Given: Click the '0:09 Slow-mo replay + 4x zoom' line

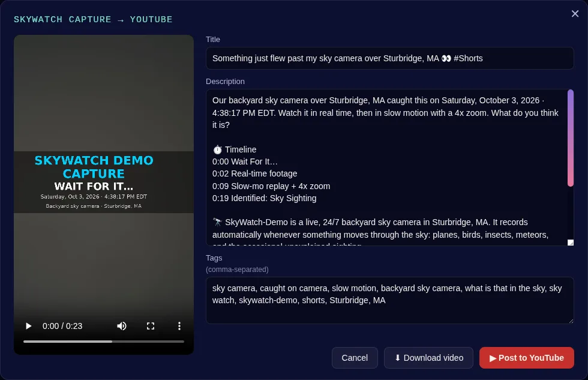Looking at the screenshot, I should click(x=271, y=186).
